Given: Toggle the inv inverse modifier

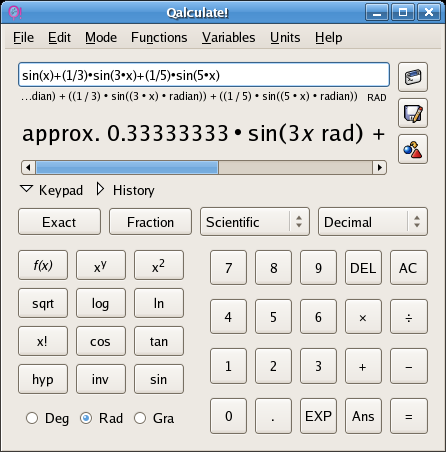Looking at the screenshot, I should [x=101, y=379].
